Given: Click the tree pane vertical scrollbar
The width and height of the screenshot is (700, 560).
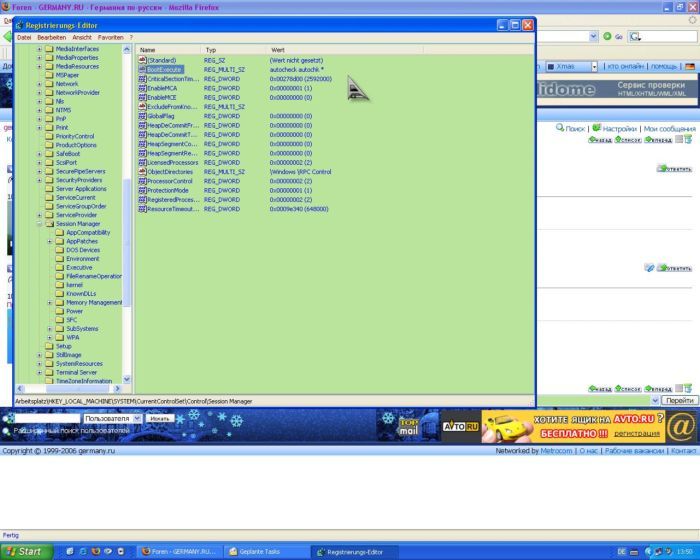Looking at the screenshot, I should (x=126, y=200).
